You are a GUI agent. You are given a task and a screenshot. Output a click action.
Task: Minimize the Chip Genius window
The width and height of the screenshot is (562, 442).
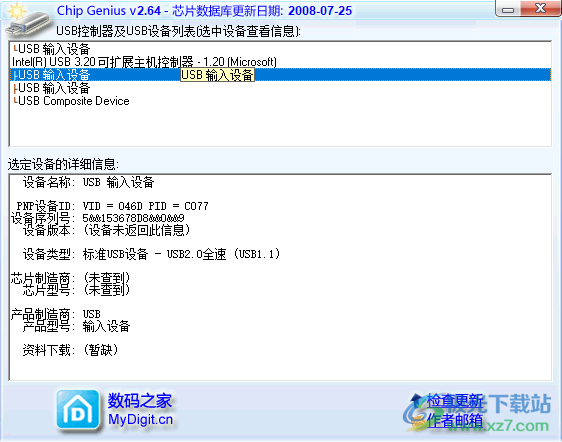(508, 9)
